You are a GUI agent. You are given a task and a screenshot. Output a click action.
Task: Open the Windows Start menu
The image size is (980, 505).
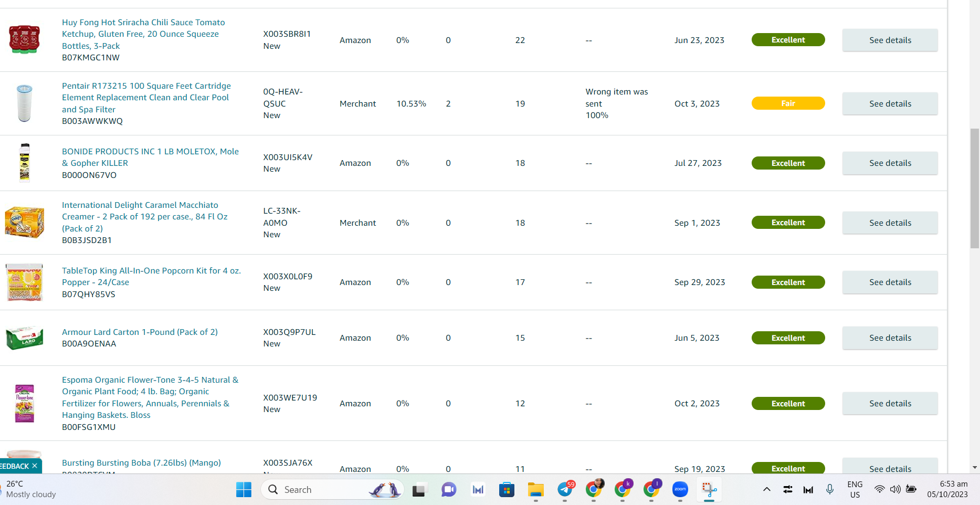click(x=244, y=490)
